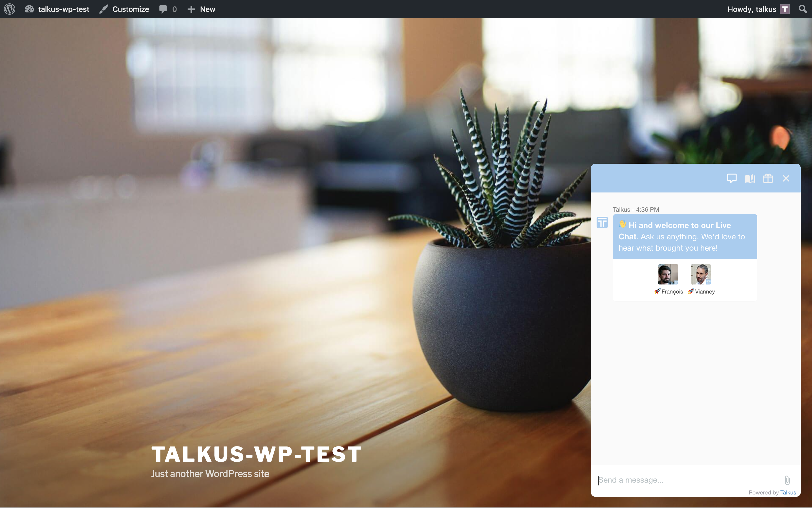Click the Just another WordPress site tagline
This screenshot has height=508, width=812.
click(210, 474)
